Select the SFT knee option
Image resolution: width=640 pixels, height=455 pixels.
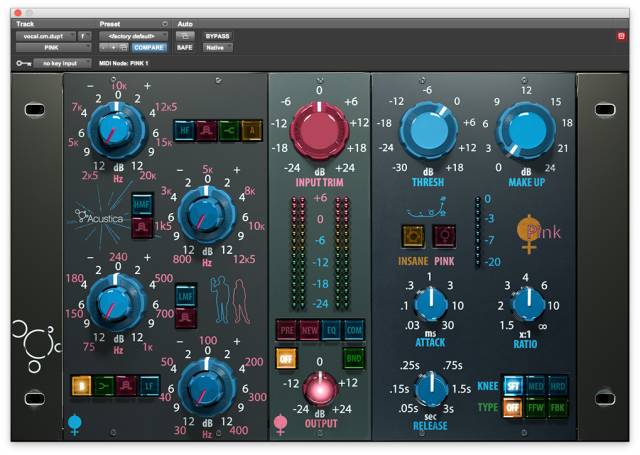[513, 386]
